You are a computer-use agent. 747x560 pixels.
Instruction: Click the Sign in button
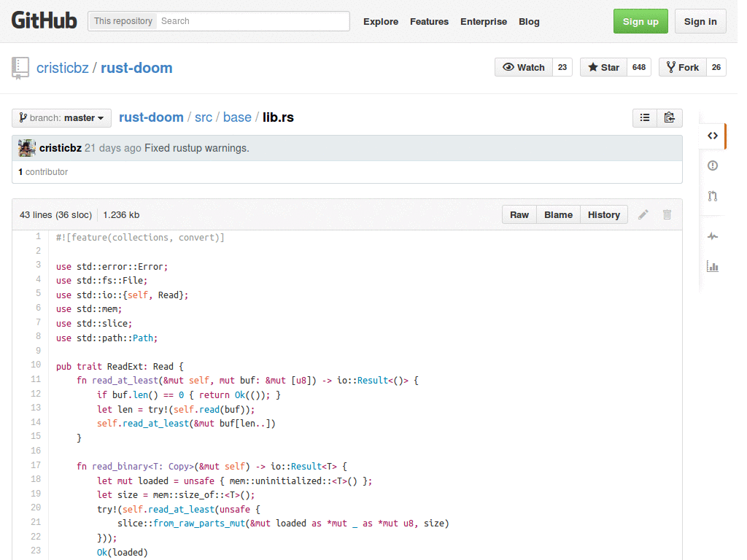coord(700,21)
